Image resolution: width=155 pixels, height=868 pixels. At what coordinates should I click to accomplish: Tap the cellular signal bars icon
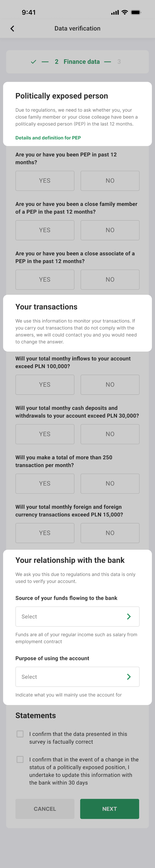(x=115, y=13)
